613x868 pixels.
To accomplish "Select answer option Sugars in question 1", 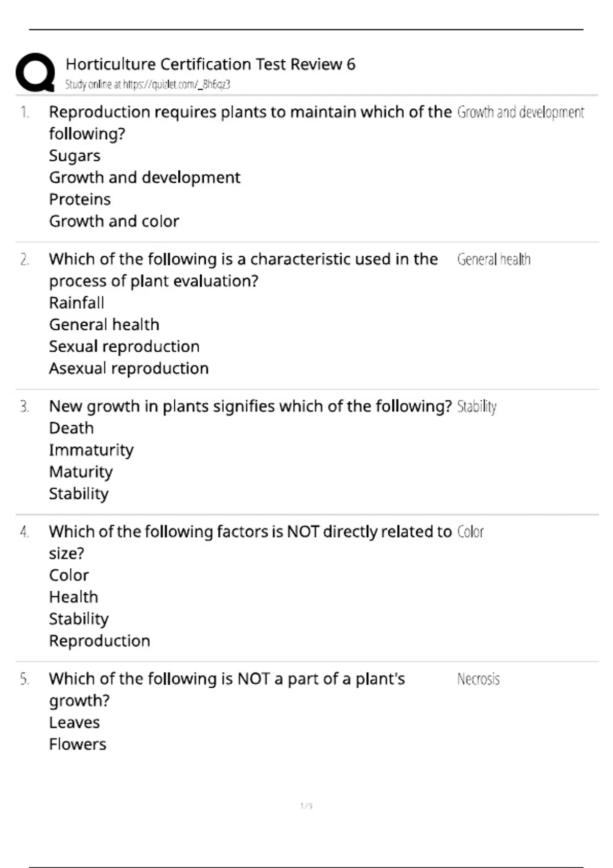I will tap(75, 156).
